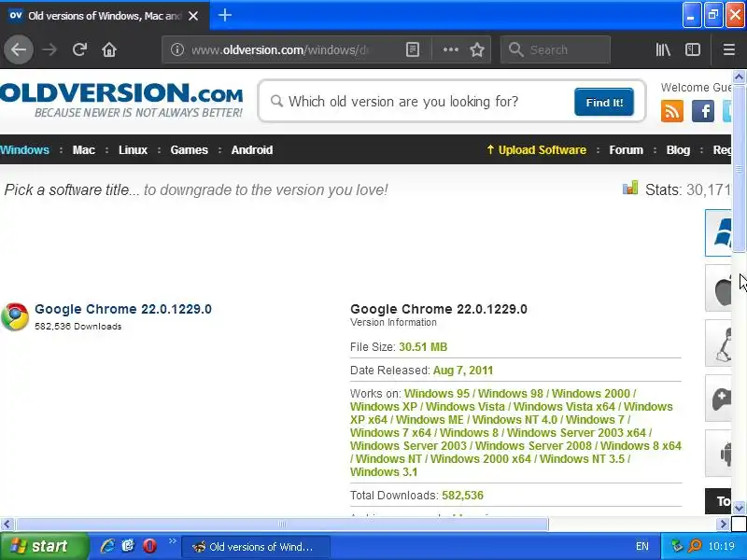The width and height of the screenshot is (747, 560).
Task: Click the forward navigation arrow
Action: point(49,49)
